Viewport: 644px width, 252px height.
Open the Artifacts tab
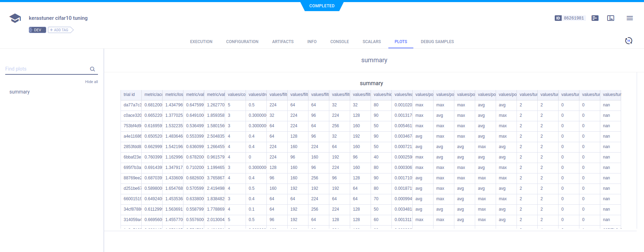(283, 42)
